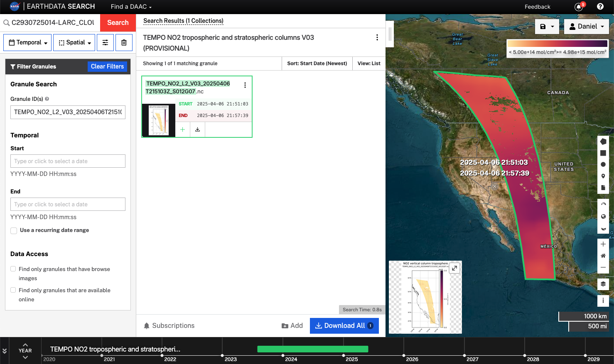Toggle Use a recurring date range

tap(14, 230)
